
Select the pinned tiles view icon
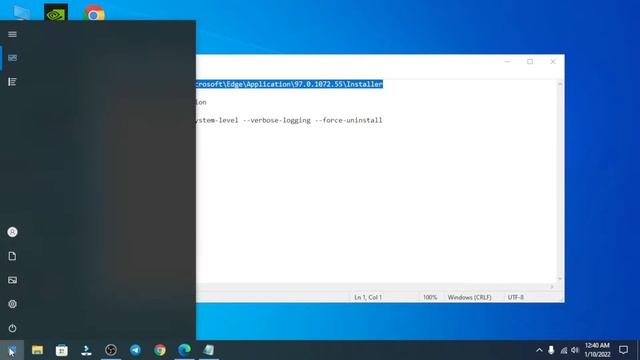click(12, 58)
